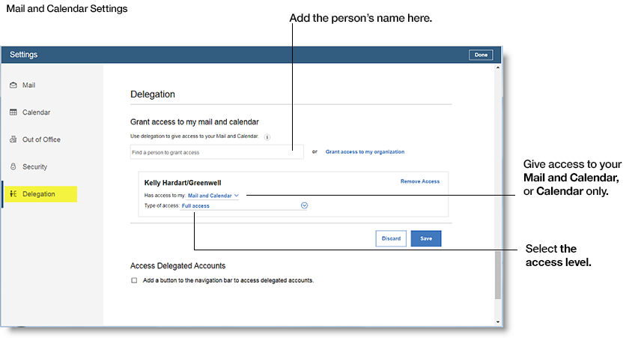Click the Security lock icon
Image resolution: width=644 pixels, height=338 pixels.
pyautogui.click(x=13, y=166)
